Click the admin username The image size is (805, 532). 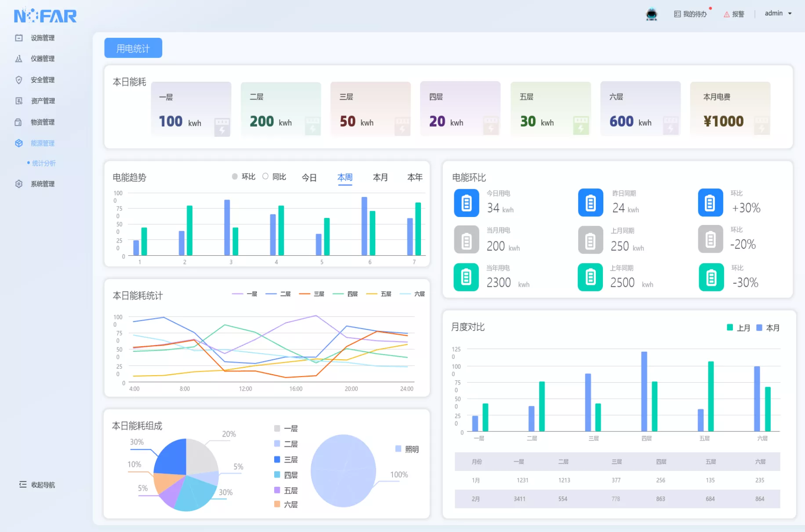773,13
